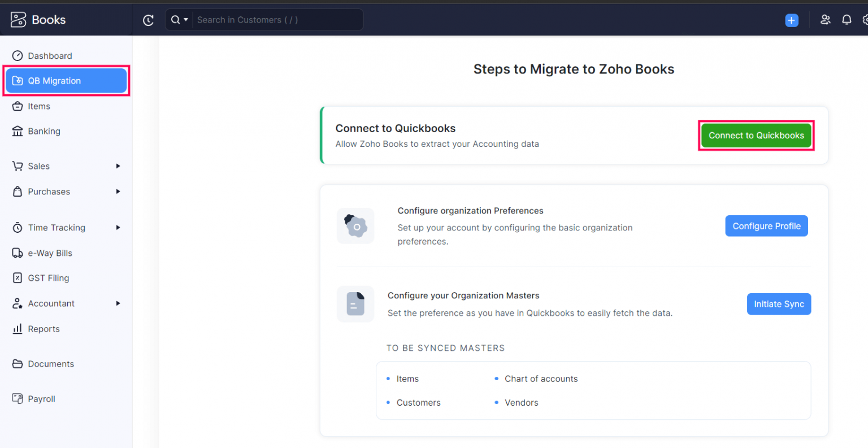Viewport: 868px width, 448px height.
Task: Open the Reports chart icon
Action: tap(17, 329)
